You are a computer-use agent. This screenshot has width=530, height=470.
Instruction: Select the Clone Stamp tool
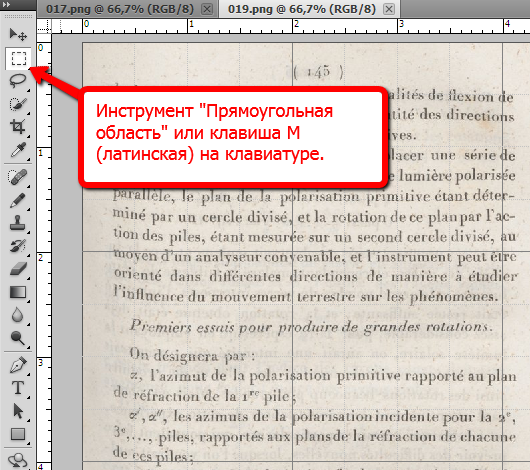[x=18, y=223]
